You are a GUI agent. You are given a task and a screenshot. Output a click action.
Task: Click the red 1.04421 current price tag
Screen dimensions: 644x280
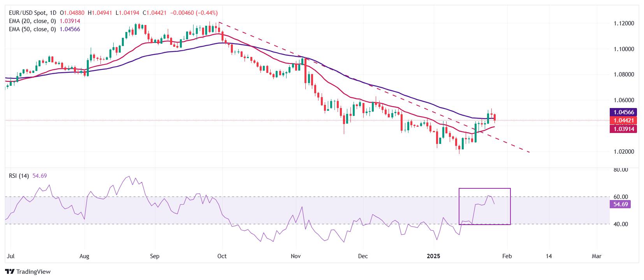click(x=623, y=121)
